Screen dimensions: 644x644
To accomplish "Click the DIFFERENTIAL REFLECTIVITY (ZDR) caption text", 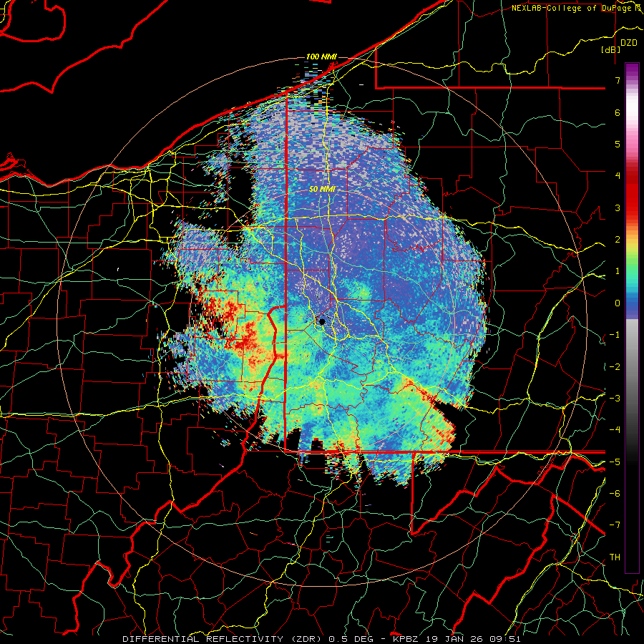I will (223, 639).
